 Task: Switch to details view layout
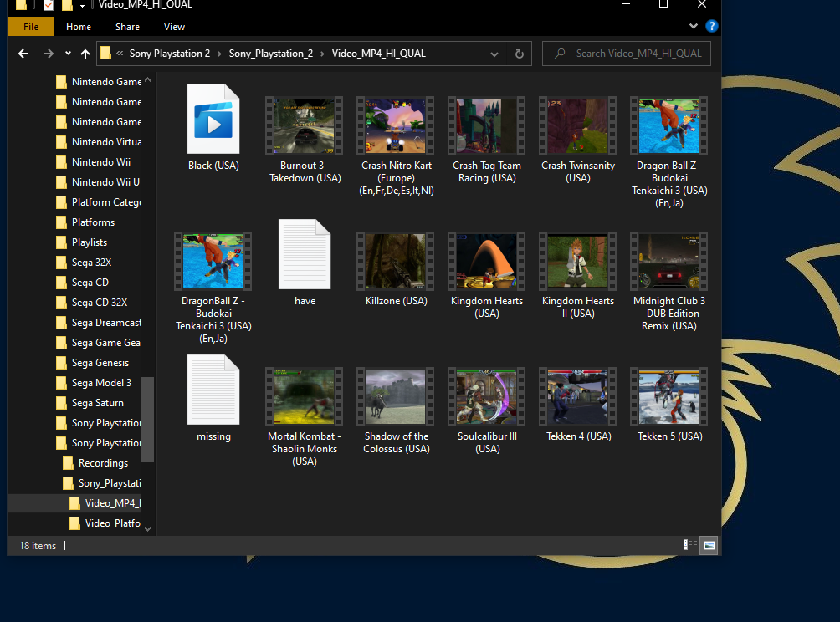pos(690,545)
